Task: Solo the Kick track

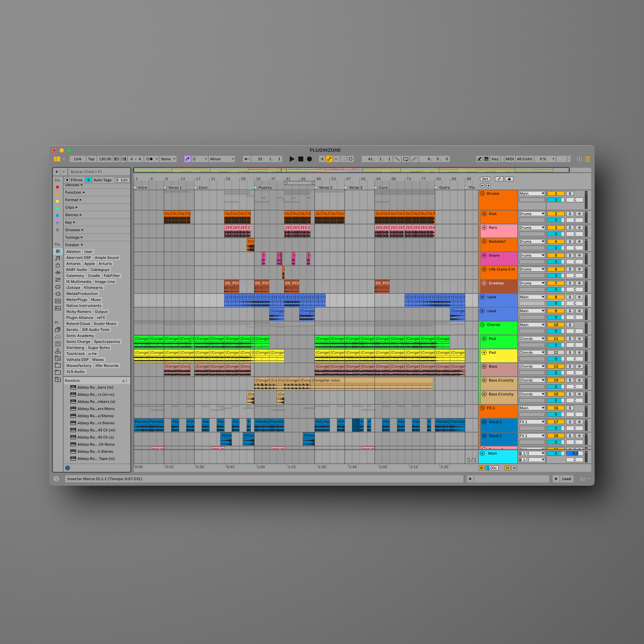Action: tap(570, 213)
